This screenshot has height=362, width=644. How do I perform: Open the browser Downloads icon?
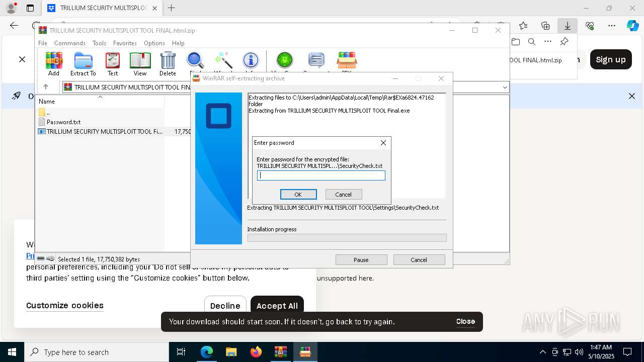click(x=568, y=26)
